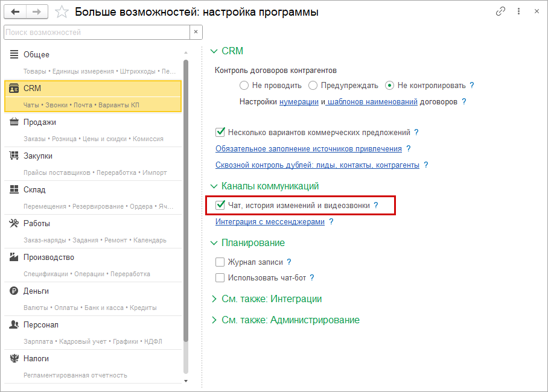Go forward with the right arrow button
The height and width of the screenshot is (392, 548).
click(37, 12)
